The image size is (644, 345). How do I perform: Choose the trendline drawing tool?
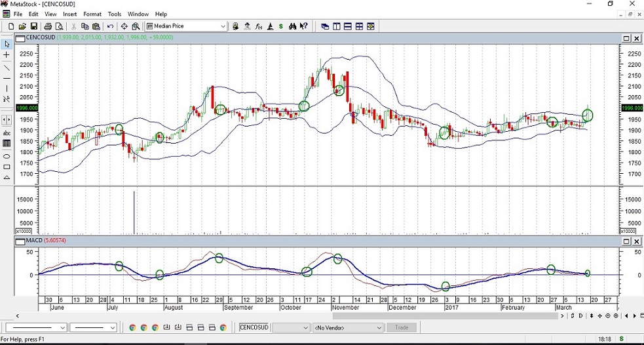click(7, 67)
